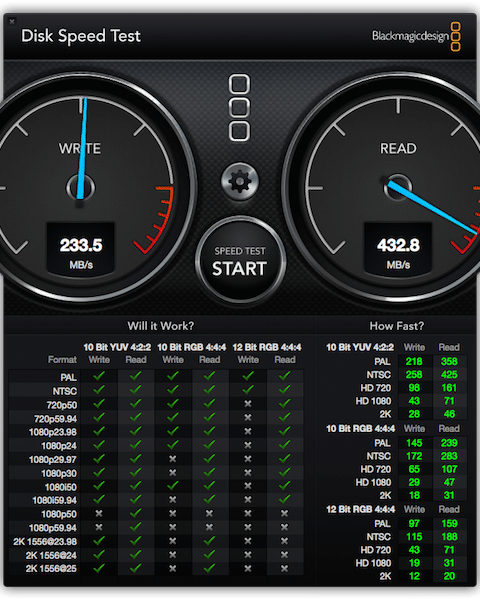Click the "1080p59.94" format row label
The image size is (480, 600).
pos(53,528)
